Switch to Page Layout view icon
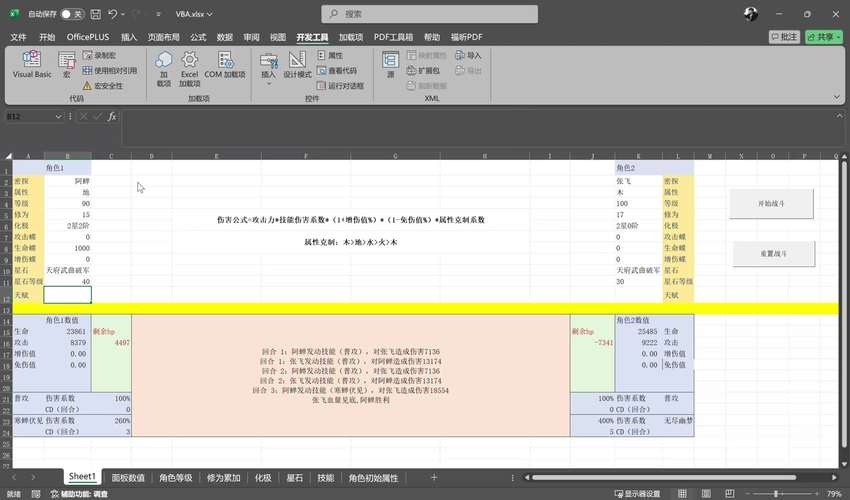Viewport: 850px width, 500px height. pyautogui.click(x=706, y=493)
